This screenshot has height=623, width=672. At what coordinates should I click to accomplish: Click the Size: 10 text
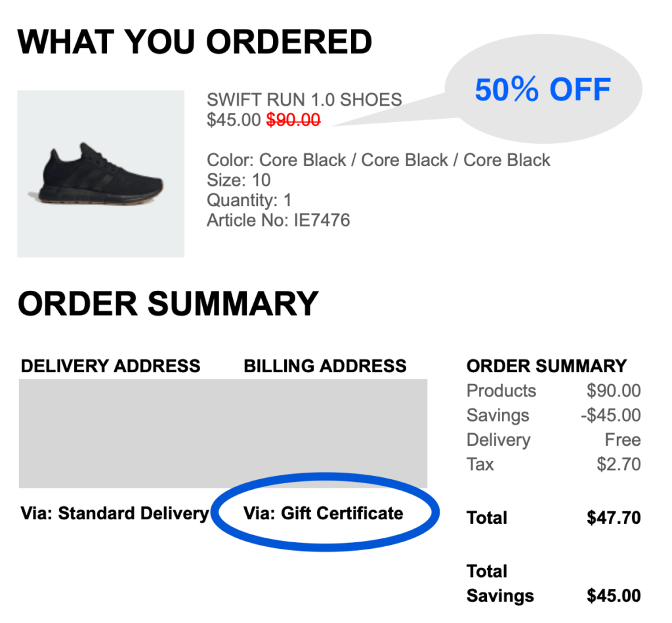[x=238, y=180]
